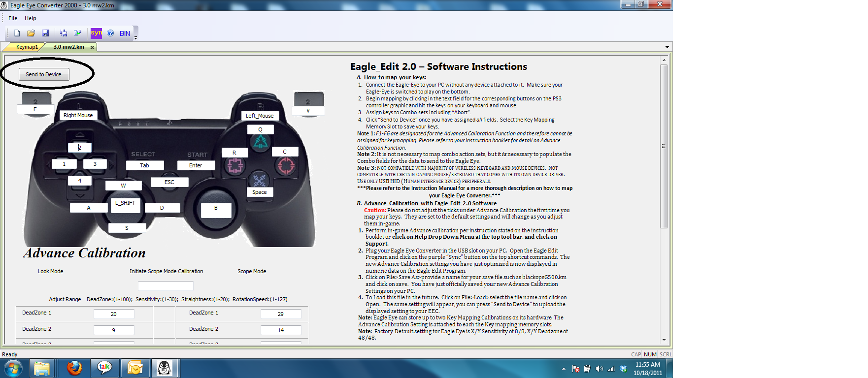The height and width of the screenshot is (378, 868).
Task: Close the 3.0 mw2.km tab
Action: coord(92,47)
